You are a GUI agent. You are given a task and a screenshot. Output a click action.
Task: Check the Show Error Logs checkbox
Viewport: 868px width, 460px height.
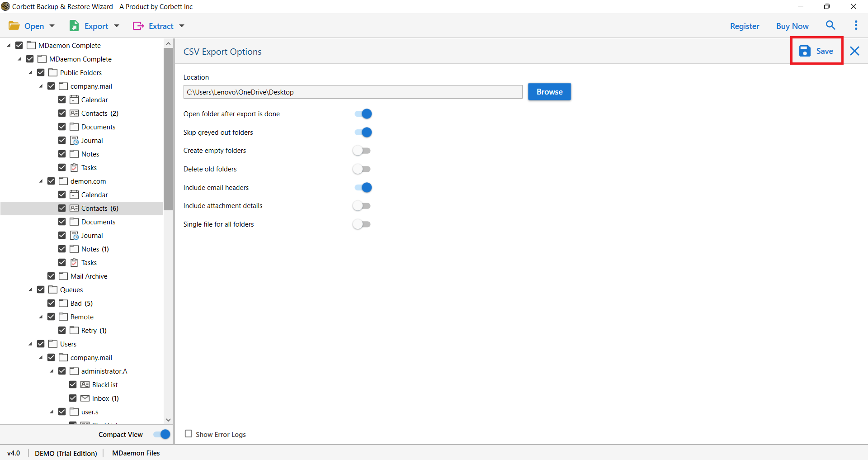point(189,434)
